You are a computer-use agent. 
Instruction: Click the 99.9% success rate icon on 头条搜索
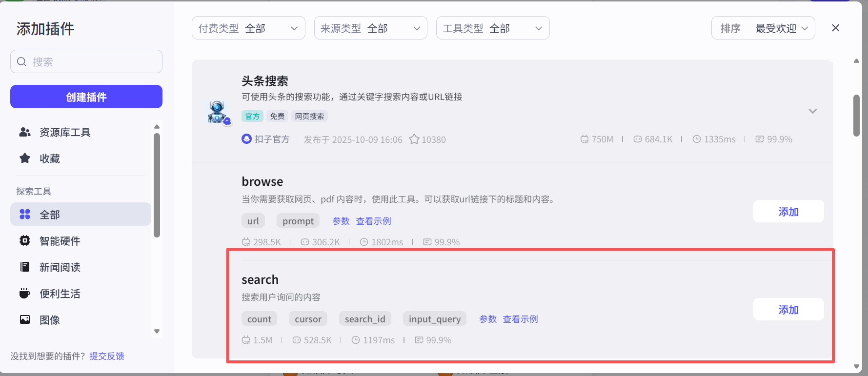tap(760, 139)
